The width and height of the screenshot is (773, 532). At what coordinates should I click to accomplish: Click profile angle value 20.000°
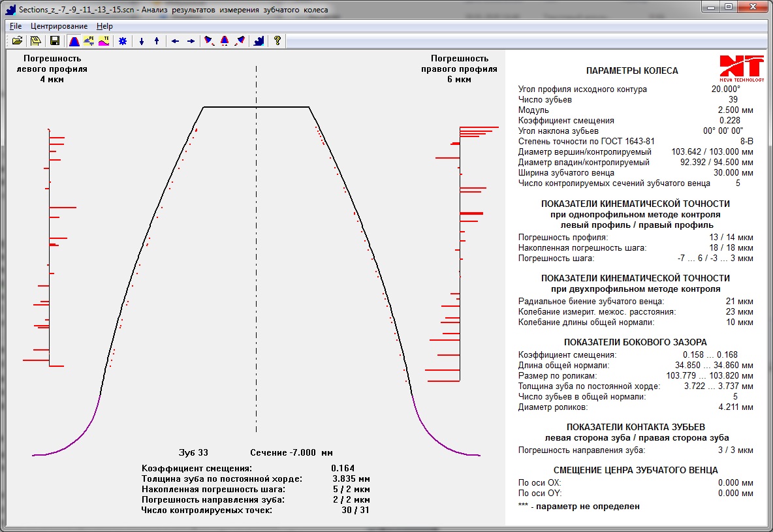coord(726,89)
